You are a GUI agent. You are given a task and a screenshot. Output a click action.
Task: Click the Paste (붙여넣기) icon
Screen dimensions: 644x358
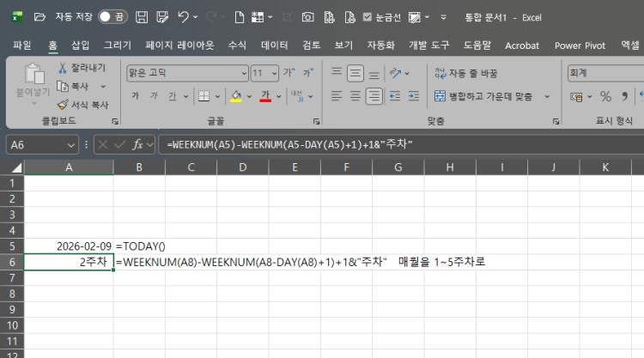click(34, 75)
